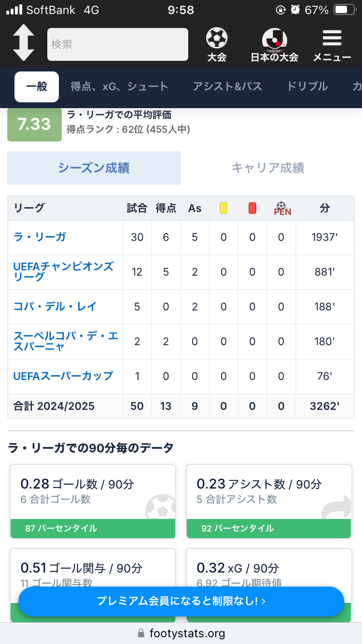362x644 pixels.
Task: Show シーズン成績 season stats
Action: click(94, 168)
